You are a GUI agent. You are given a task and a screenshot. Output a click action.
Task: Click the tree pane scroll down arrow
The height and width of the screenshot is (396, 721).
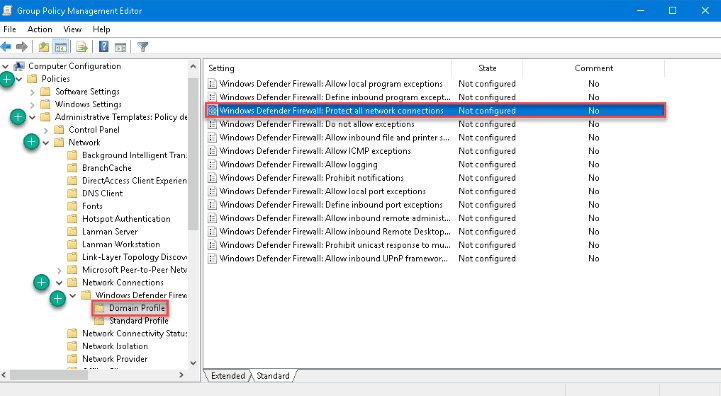[193, 363]
